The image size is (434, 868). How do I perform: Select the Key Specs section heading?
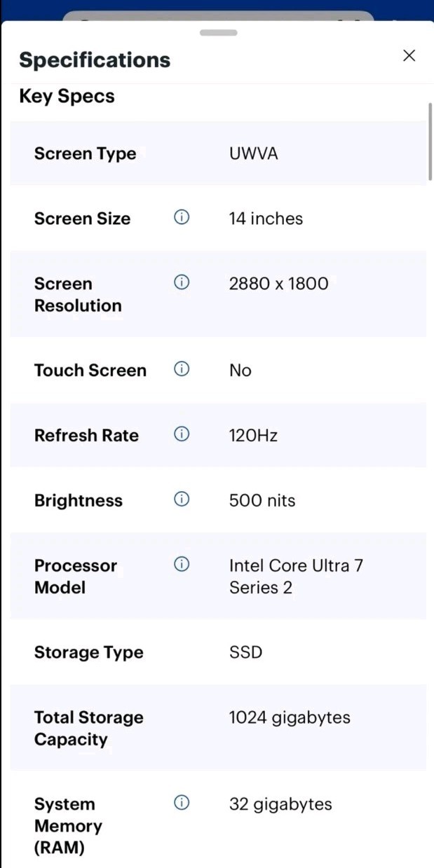(67, 96)
